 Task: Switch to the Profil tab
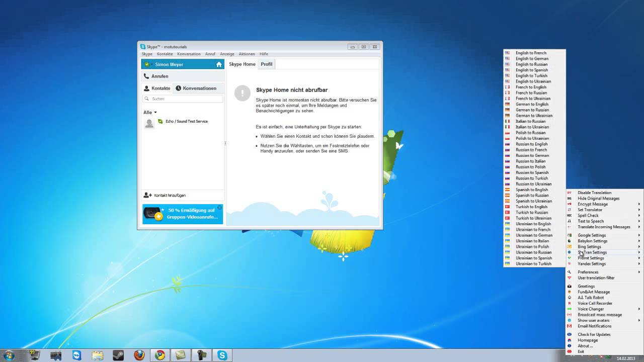coord(267,64)
